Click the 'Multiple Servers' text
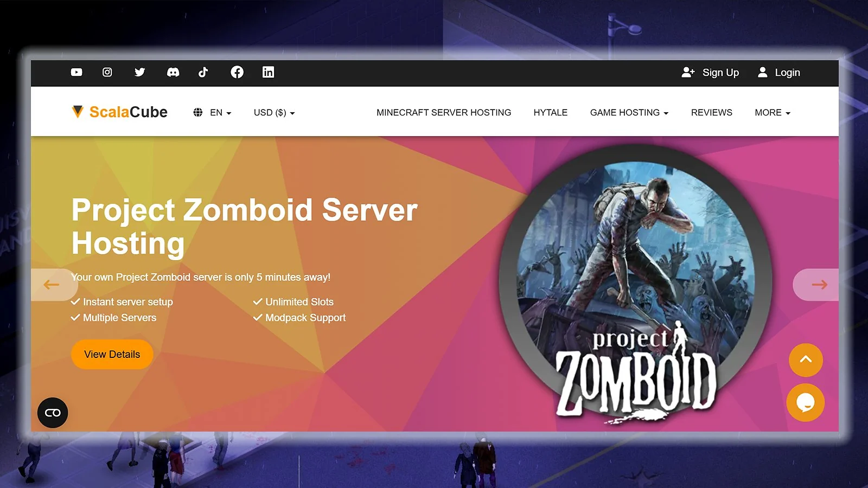Viewport: 868px width, 488px height. tap(120, 318)
